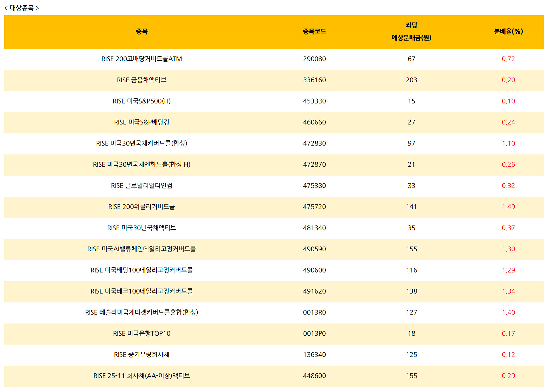Click the 좌당 예상분배금(원) header

pos(411,31)
